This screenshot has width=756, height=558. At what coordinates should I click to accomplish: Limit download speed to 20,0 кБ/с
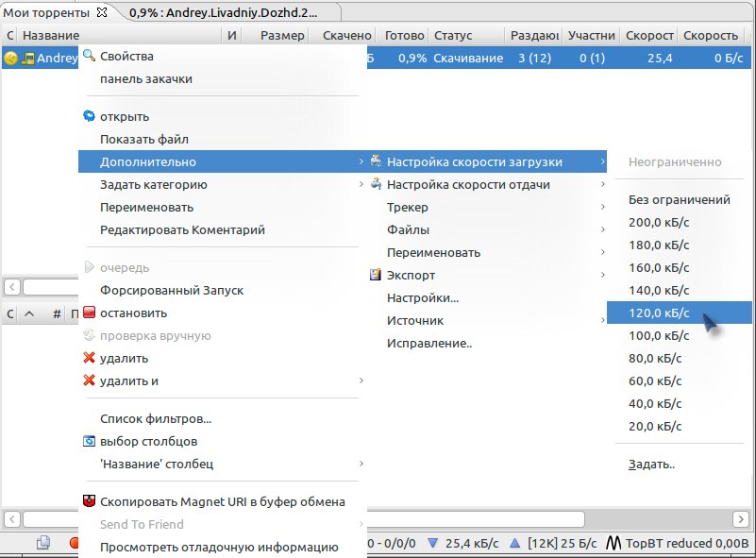tap(680, 426)
